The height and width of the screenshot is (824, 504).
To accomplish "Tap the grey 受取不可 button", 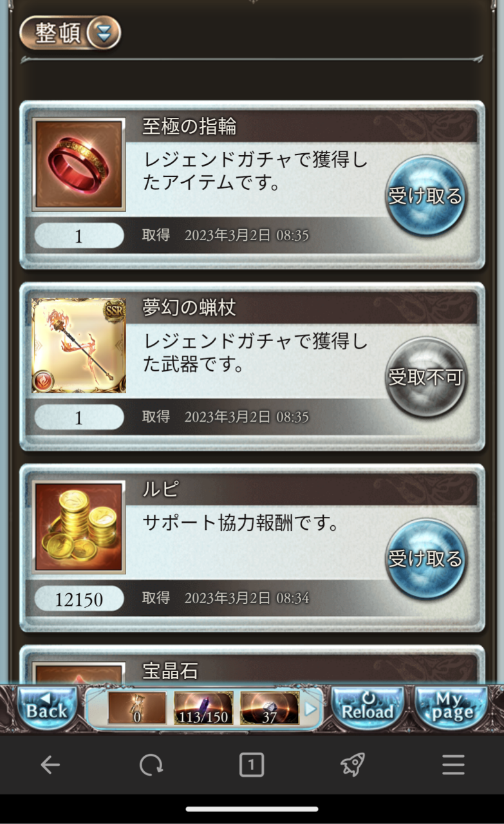I will click(425, 377).
